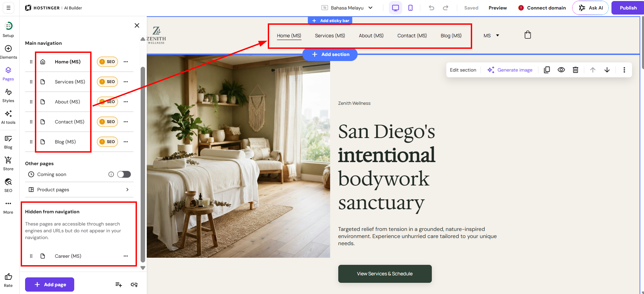This screenshot has height=294, width=644.
Task: Toggle the Coming soon switch
Action: [124, 174]
